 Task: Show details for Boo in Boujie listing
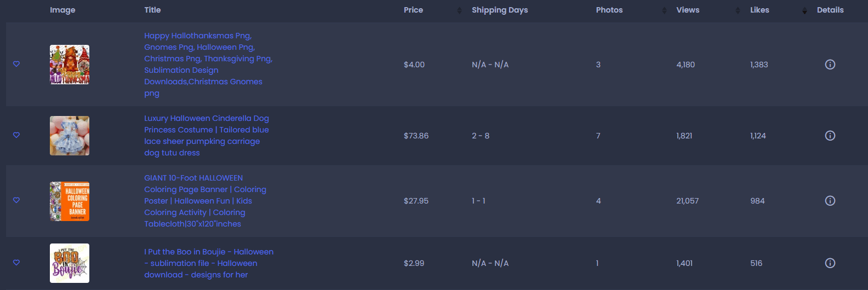tap(830, 263)
